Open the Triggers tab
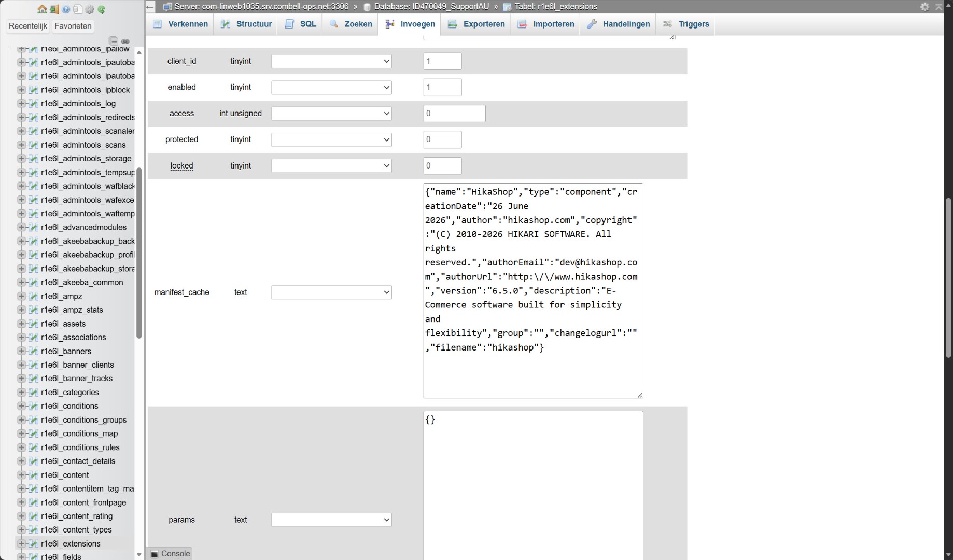The height and width of the screenshot is (560, 953). pyautogui.click(x=685, y=24)
